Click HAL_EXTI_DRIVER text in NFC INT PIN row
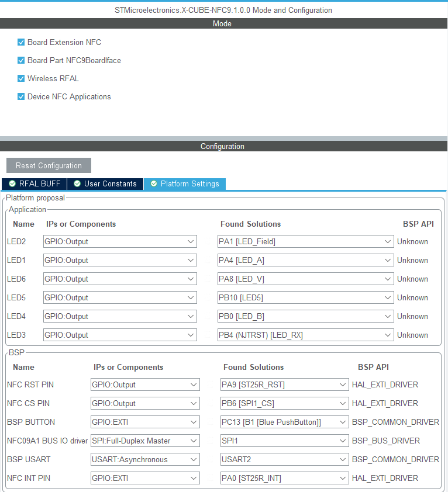 [385, 478]
